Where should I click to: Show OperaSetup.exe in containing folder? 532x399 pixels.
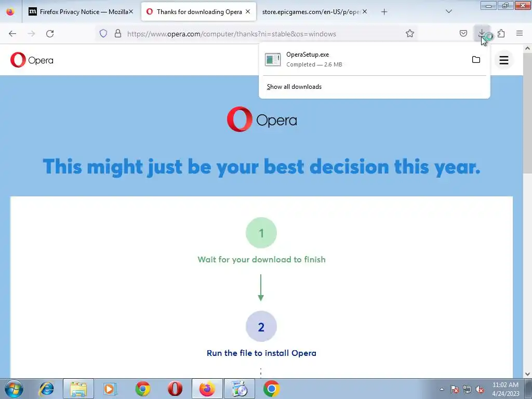pos(476,60)
